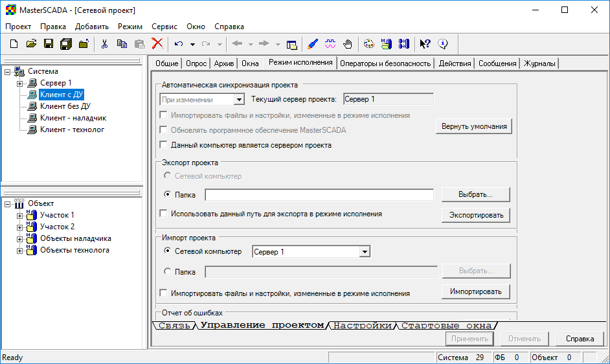The width and height of the screenshot is (610, 364).
Task: Click the Экспортировать button
Action: click(476, 215)
